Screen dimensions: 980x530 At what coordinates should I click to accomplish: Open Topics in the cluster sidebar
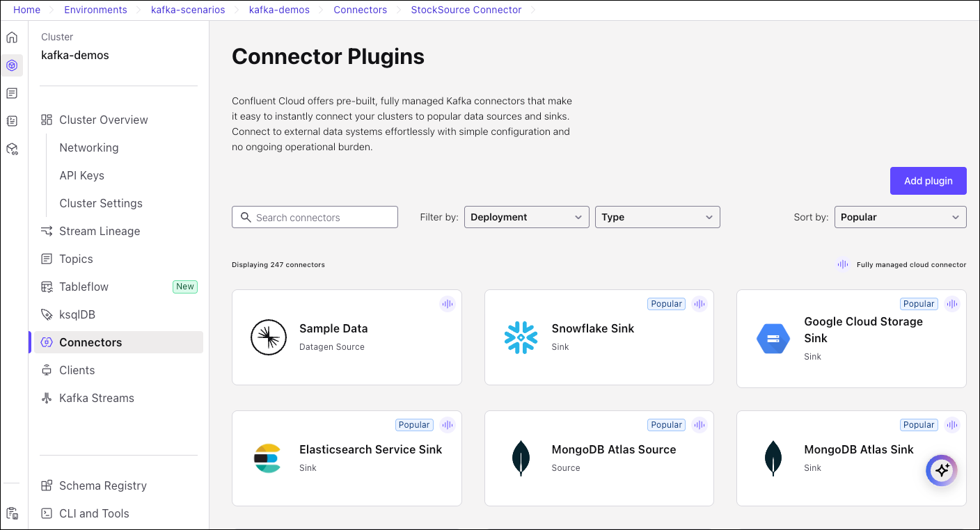(76, 259)
